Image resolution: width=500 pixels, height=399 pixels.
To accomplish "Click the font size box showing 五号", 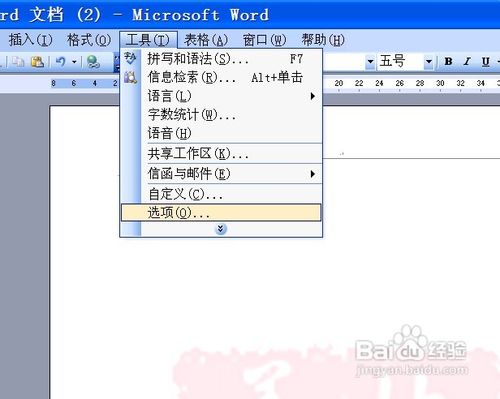I will (x=400, y=62).
